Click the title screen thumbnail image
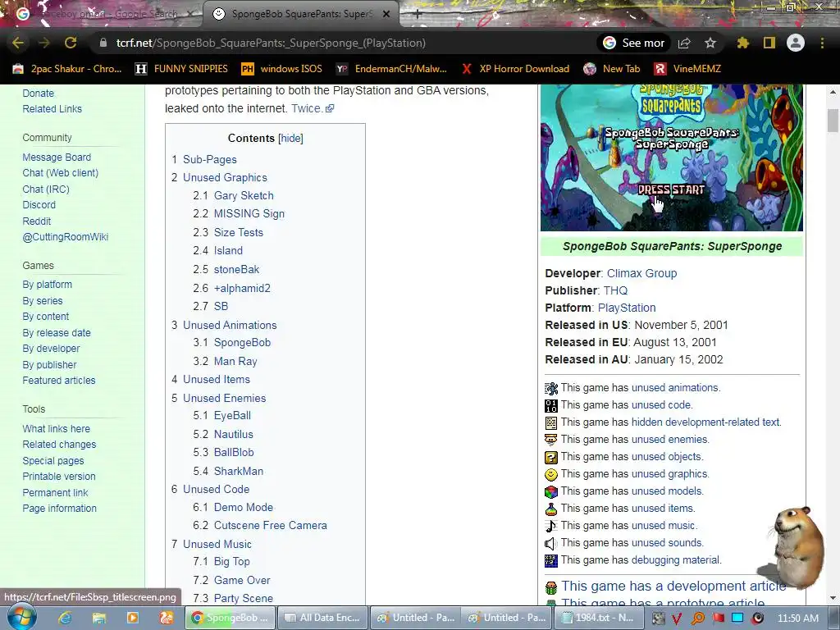Screen dimensions: 840x630 671,158
